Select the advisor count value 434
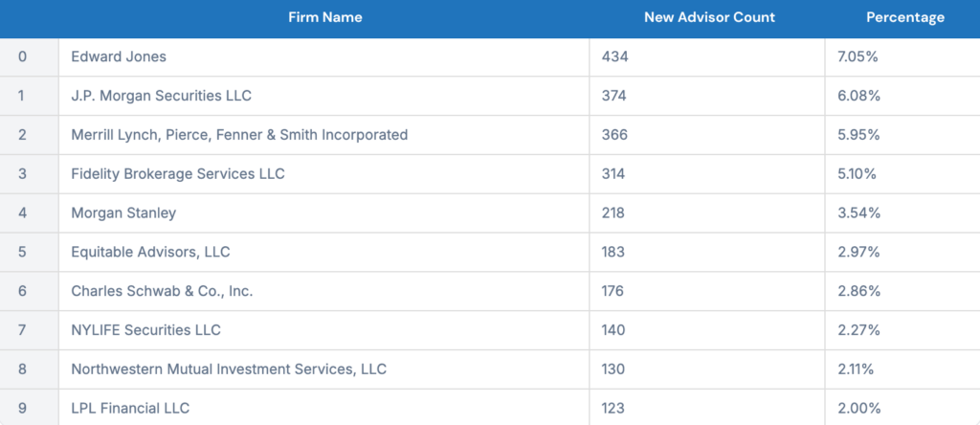The image size is (980, 425). pyautogui.click(x=615, y=56)
